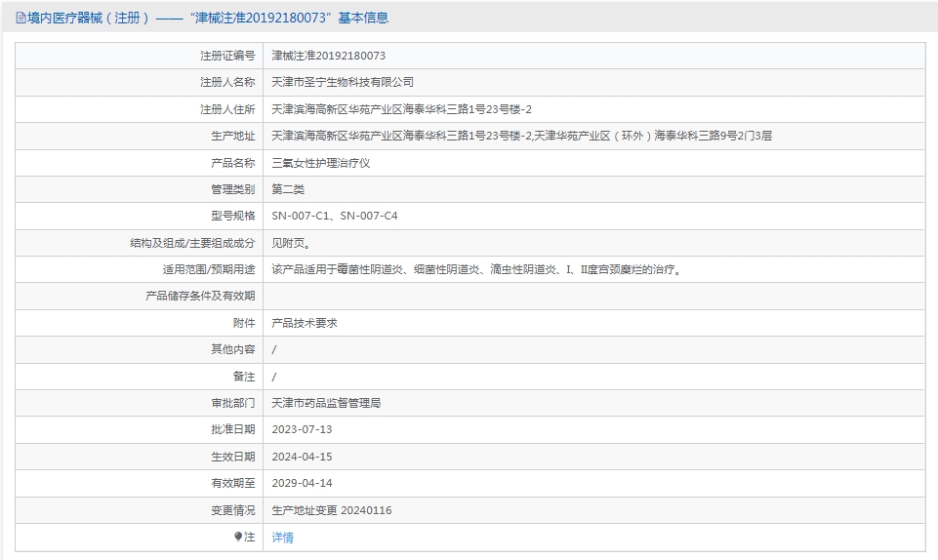Click the 适用范围/预期用途 label
Viewport: 938px width, 560px height.
pos(209,269)
